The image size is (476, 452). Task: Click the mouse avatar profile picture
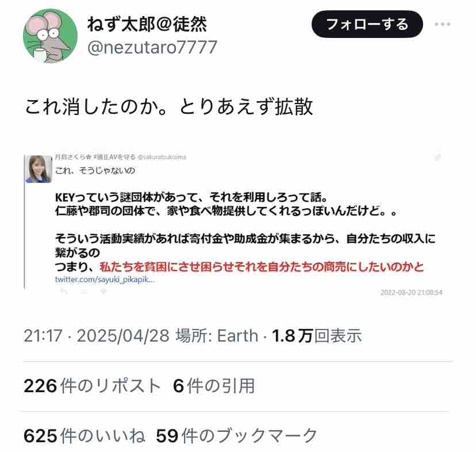tap(51, 36)
